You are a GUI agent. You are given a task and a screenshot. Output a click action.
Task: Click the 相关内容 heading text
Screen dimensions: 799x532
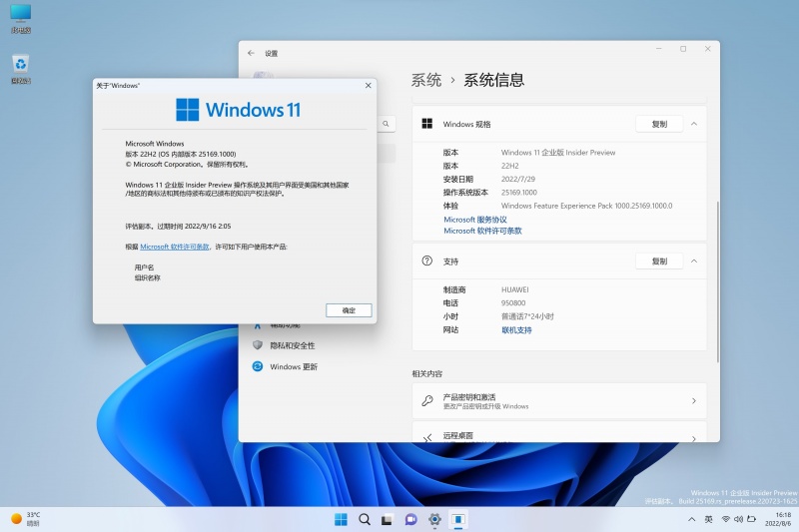(x=427, y=373)
